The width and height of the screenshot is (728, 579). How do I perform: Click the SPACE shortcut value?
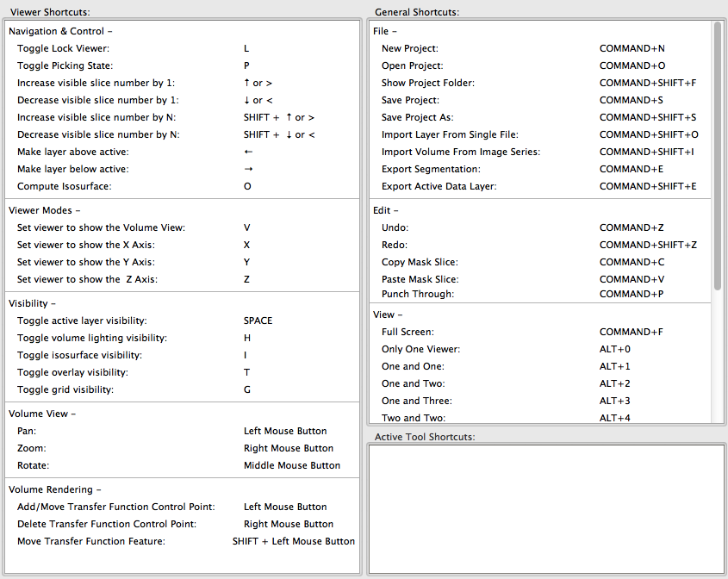[258, 321]
